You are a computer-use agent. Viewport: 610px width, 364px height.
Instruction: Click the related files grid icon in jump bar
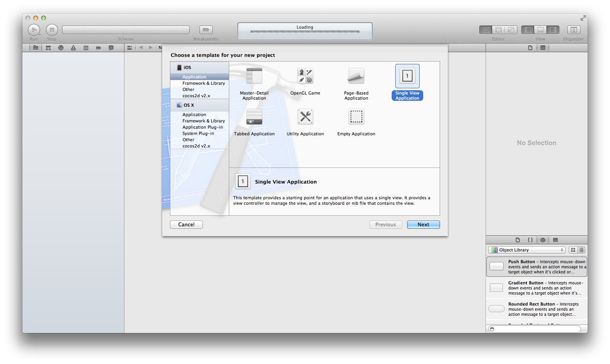tap(130, 48)
